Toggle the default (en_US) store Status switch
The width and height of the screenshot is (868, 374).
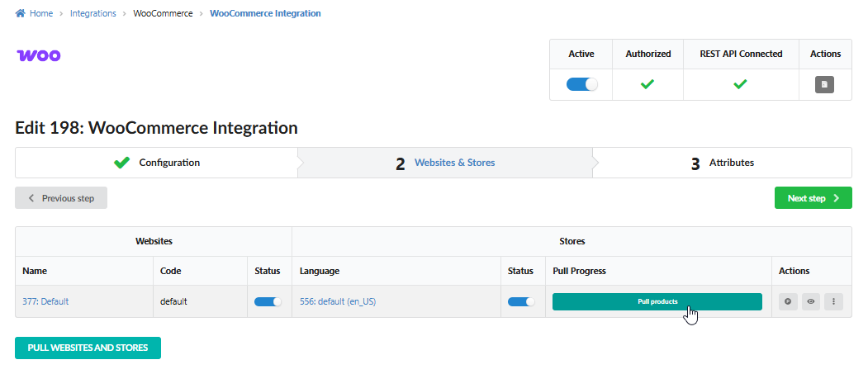(x=521, y=301)
